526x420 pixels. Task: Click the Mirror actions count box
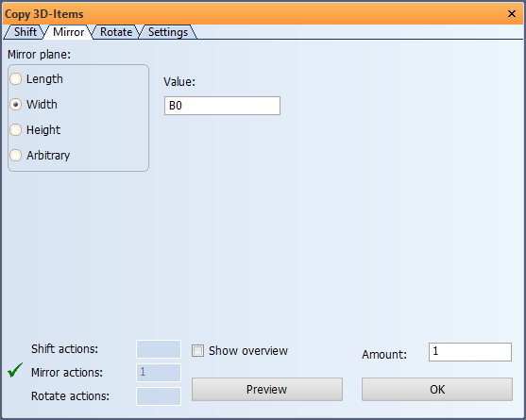pos(159,373)
